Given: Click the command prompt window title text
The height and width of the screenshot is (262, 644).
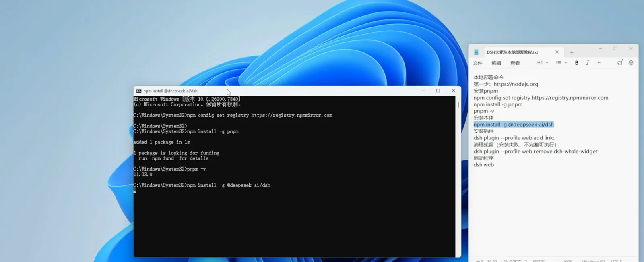Looking at the screenshot, I should (x=171, y=91).
